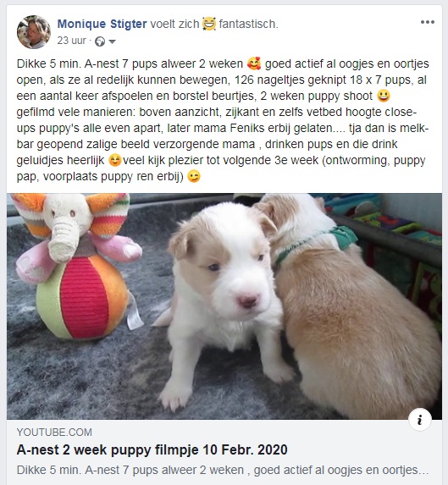Screen dimensions: 448x485
Task: Click the 'voelt zich' feeling phrase
Action: 174,24
